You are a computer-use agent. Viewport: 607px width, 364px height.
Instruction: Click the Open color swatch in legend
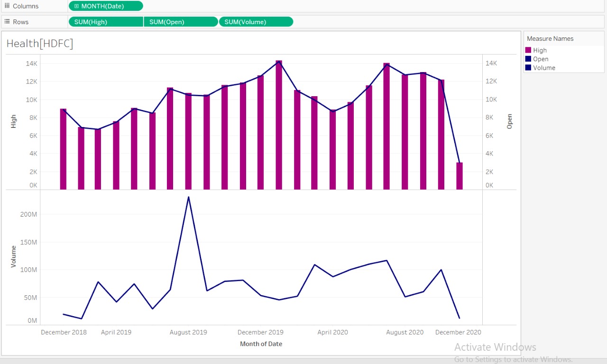528,59
